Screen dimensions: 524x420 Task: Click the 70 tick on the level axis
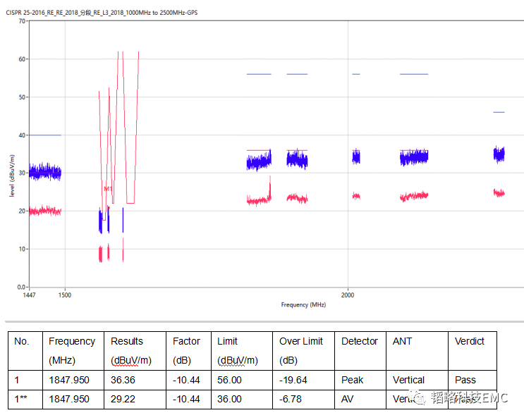coord(21,21)
